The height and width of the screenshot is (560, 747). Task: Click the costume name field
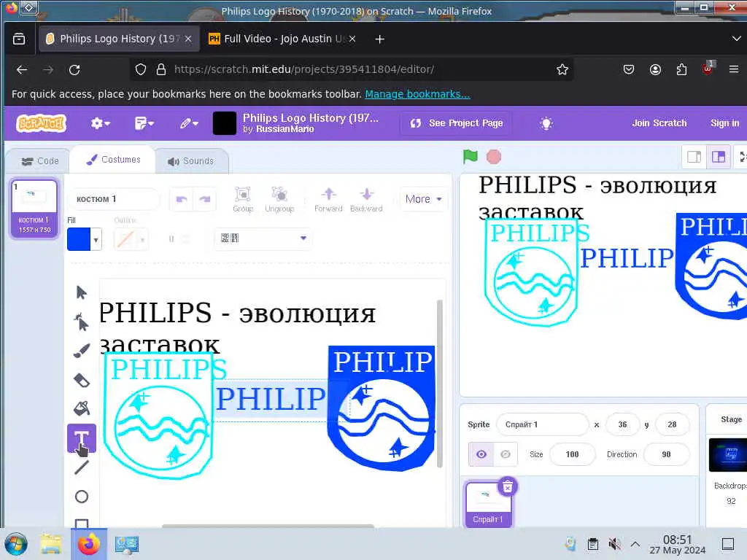pos(115,199)
